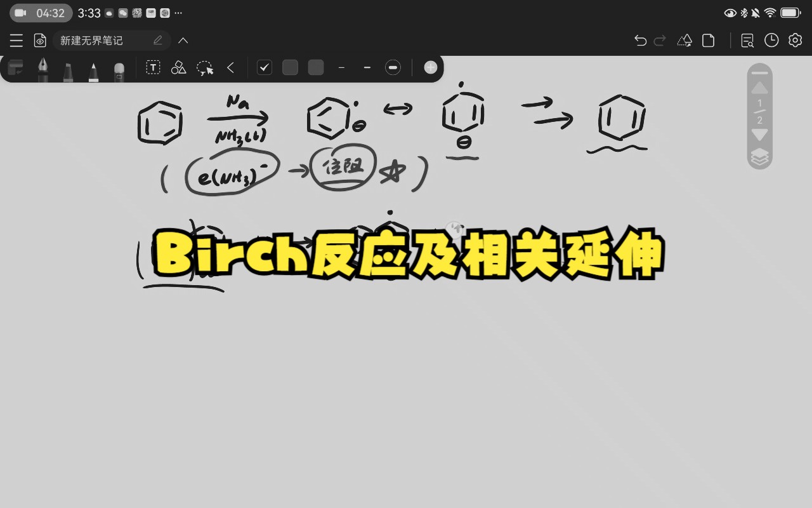Insert a text box
The height and width of the screenshot is (508, 812).
pyautogui.click(x=153, y=67)
